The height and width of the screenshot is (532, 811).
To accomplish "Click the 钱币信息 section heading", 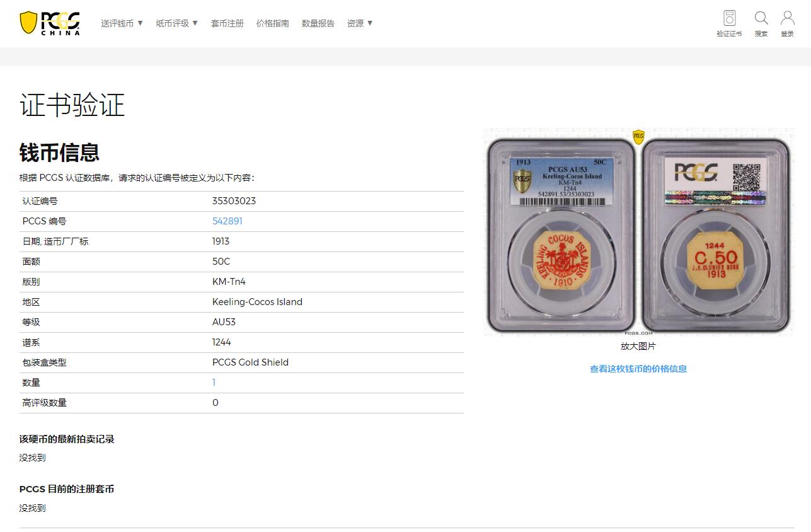I will click(59, 153).
